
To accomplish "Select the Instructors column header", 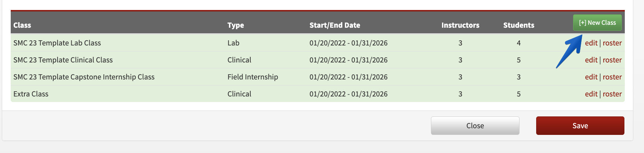I will click(x=460, y=25).
